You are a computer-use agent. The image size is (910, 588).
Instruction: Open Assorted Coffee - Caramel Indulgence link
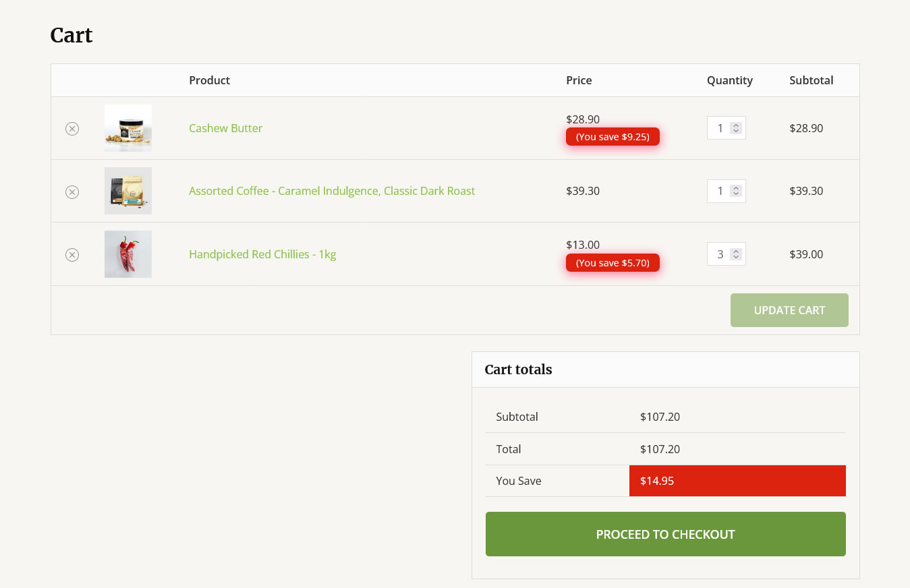332,191
